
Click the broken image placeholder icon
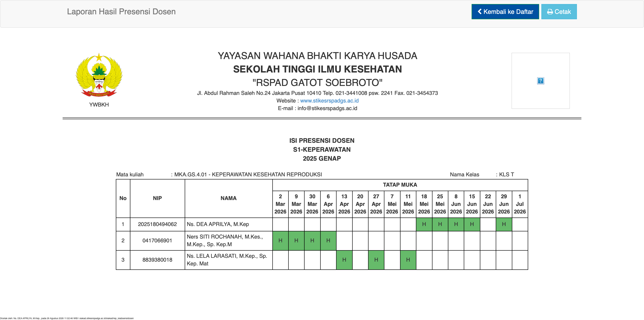[540, 81]
